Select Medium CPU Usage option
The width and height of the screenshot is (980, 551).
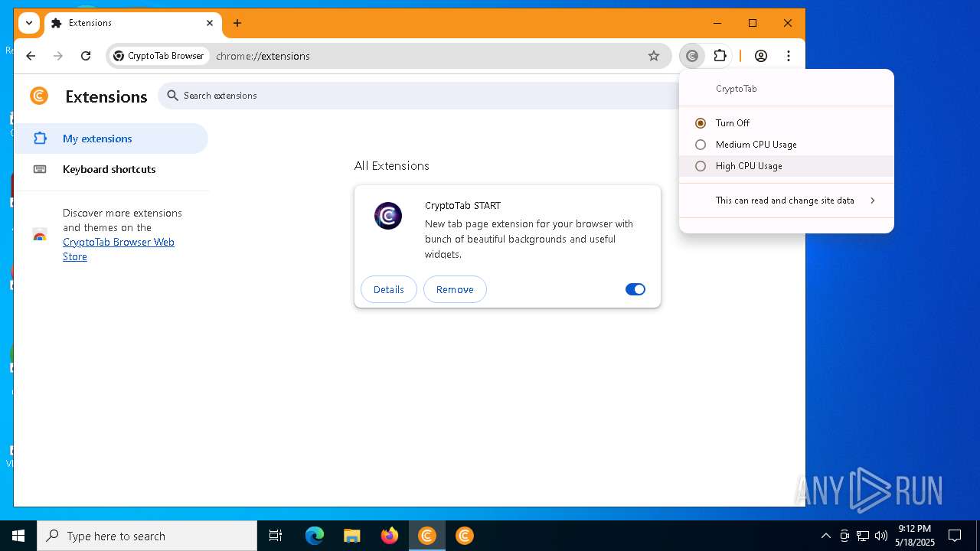(x=786, y=145)
